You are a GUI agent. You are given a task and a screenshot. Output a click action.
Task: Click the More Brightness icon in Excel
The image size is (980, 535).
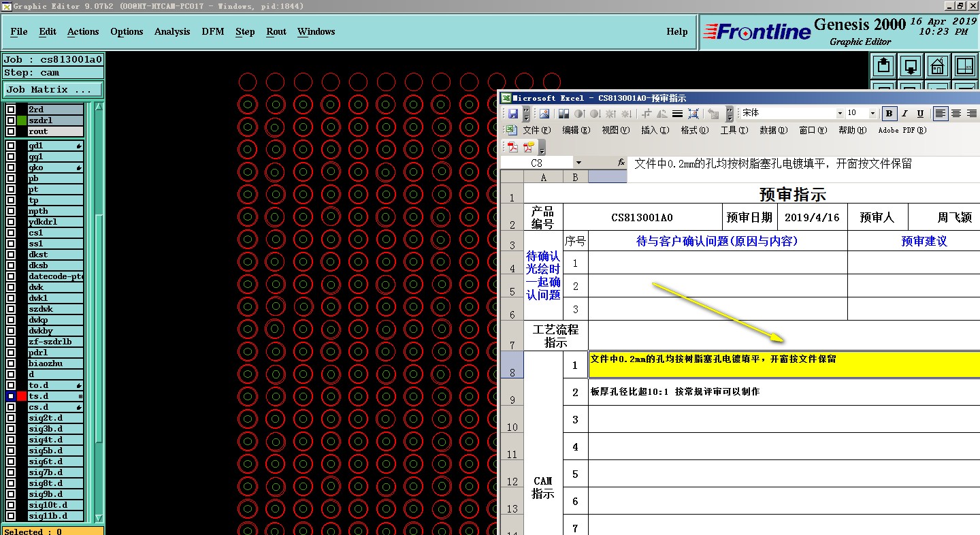click(611, 113)
